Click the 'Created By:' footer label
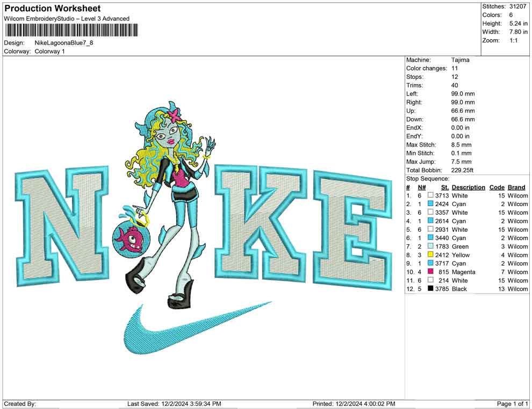532x409 pixels. (20, 404)
